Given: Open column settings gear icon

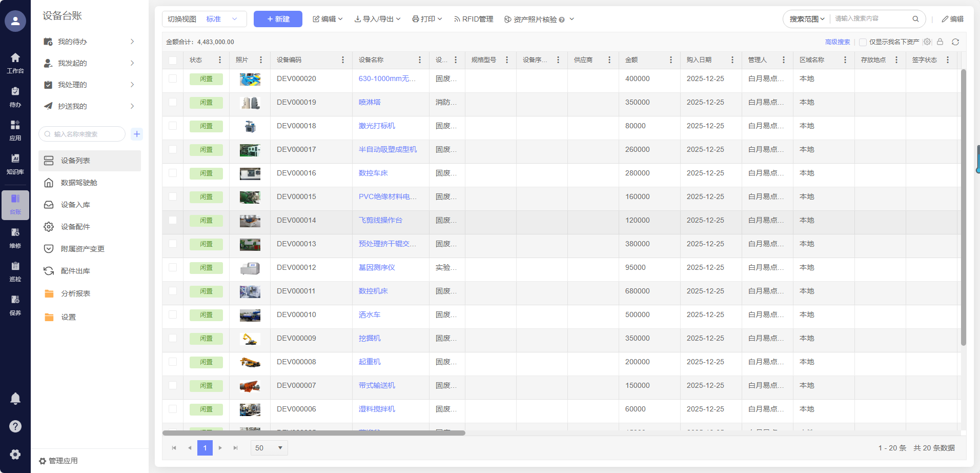Looking at the screenshot, I should tap(927, 42).
